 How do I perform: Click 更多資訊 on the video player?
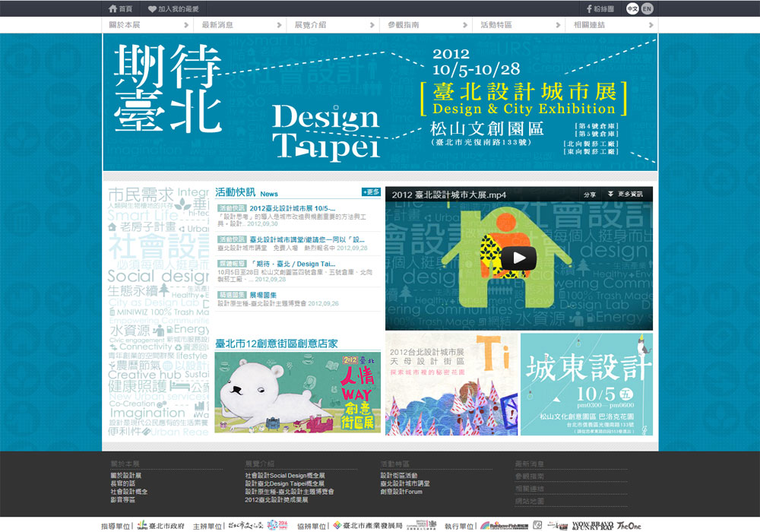coord(625,195)
